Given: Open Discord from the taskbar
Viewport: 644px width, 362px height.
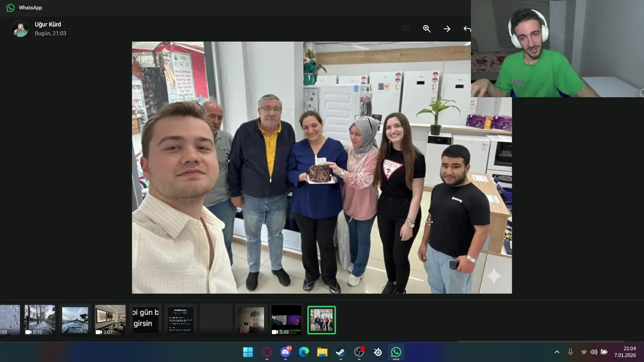Looking at the screenshot, I should 285,352.
